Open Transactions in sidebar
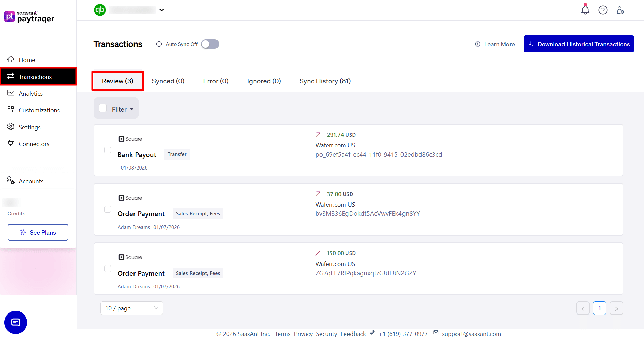This screenshot has width=644, height=338. (x=38, y=77)
